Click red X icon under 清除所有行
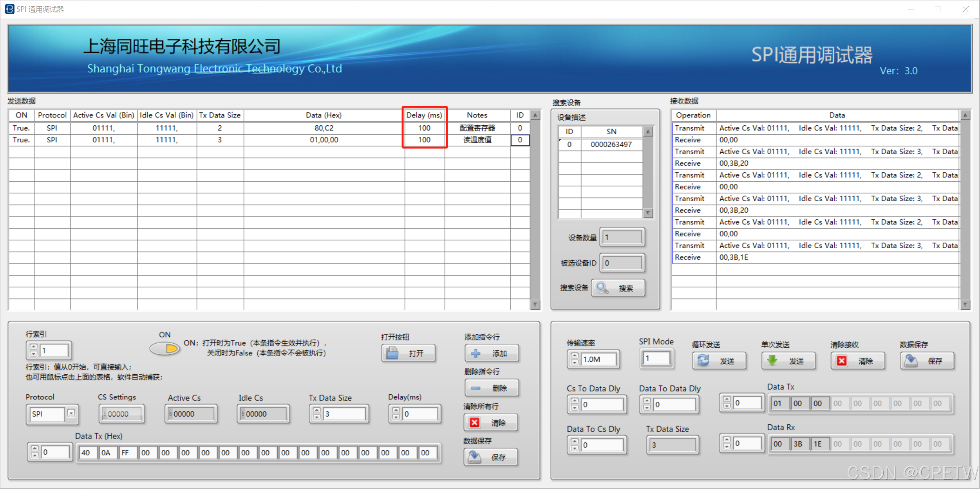Viewport: 980px width, 489px height. (474, 422)
